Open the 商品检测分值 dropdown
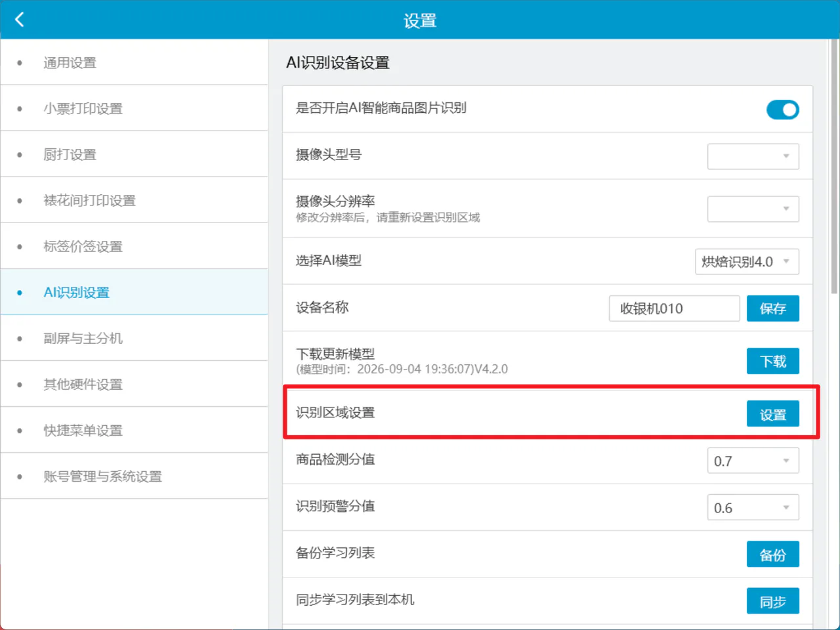Viewport: 840px width, 630px height. point(753,461)
